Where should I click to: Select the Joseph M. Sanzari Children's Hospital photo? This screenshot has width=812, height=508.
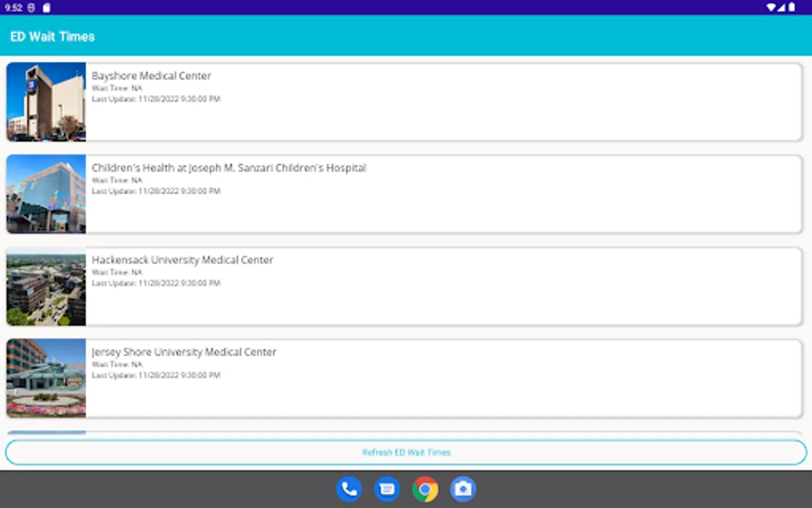coord(46,194)
